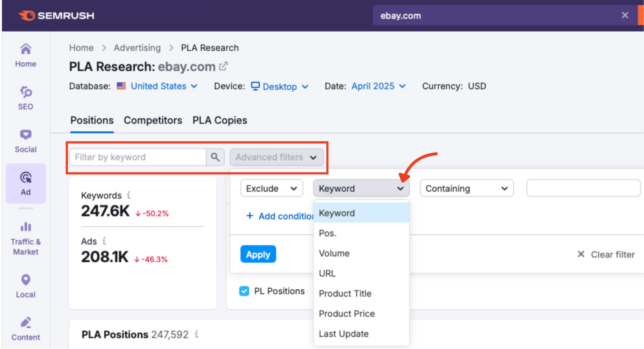644x349 pixels.
Task: Switch to the Competitors tab
Action: tap(153, 120)
